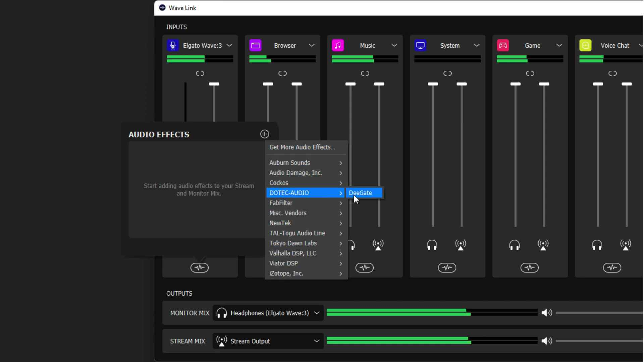Mute System channel in monitor mix headphones
The image size is (644, 362).
[432, 245]
